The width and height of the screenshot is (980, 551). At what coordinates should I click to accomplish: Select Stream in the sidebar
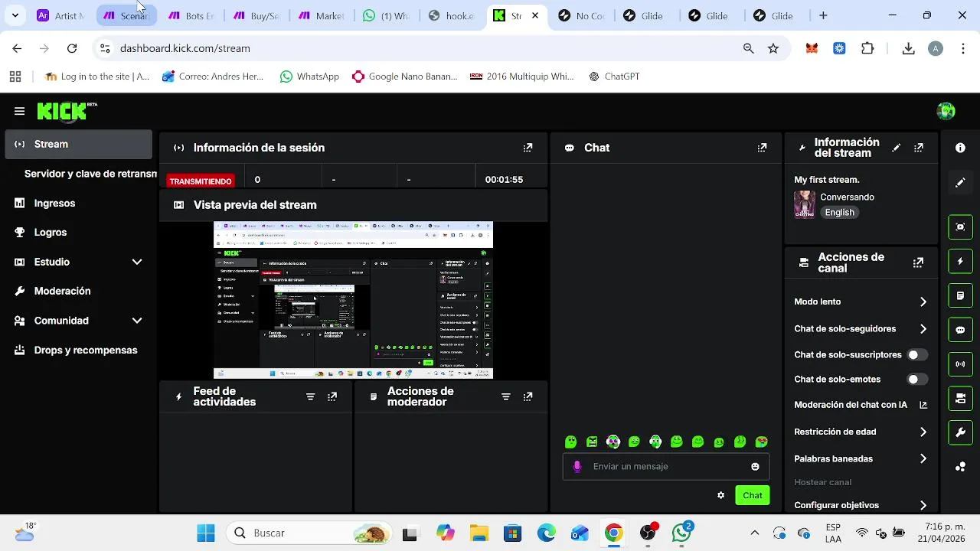[79, 144]
